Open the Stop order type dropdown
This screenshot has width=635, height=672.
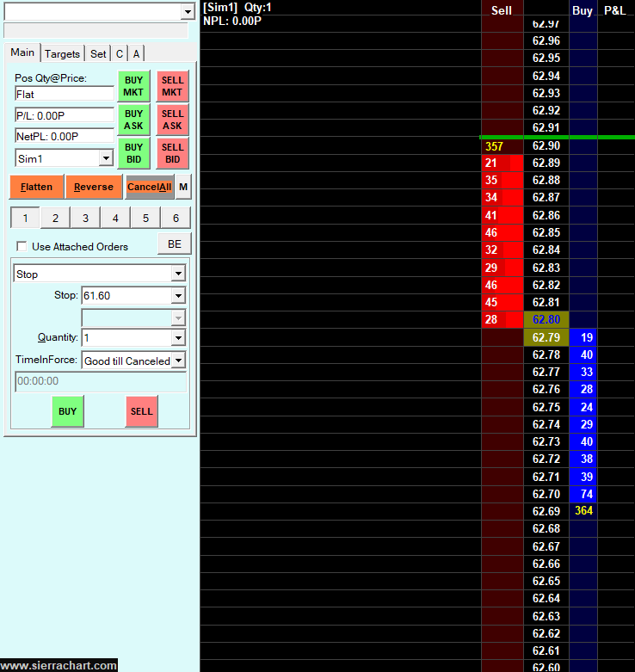pos(178,274)
